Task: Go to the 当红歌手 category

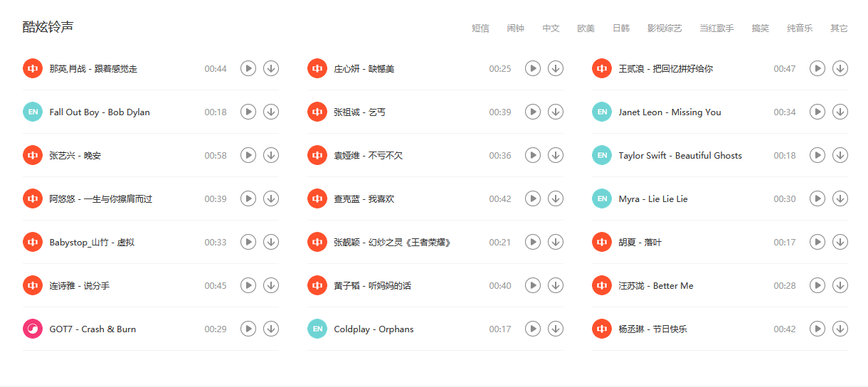Action: (716, 28)
